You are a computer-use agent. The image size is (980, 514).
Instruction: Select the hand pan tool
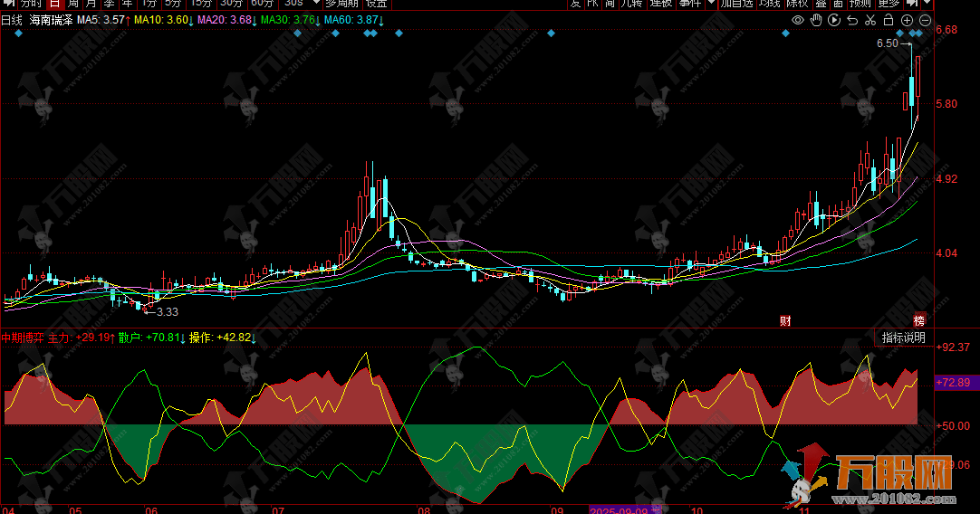pyautogui.click(x=816, y=20)
